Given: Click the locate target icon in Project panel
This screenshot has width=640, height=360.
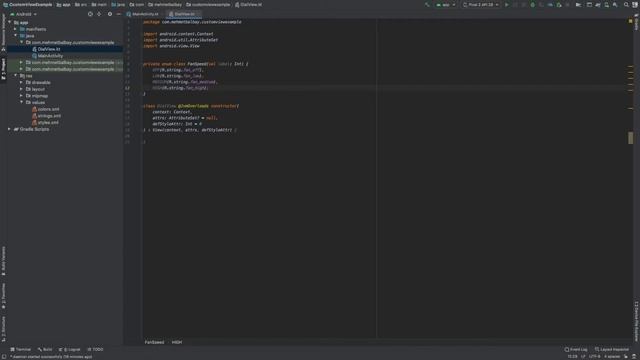Looking at the screenshot, I should [x=90, y=14].
